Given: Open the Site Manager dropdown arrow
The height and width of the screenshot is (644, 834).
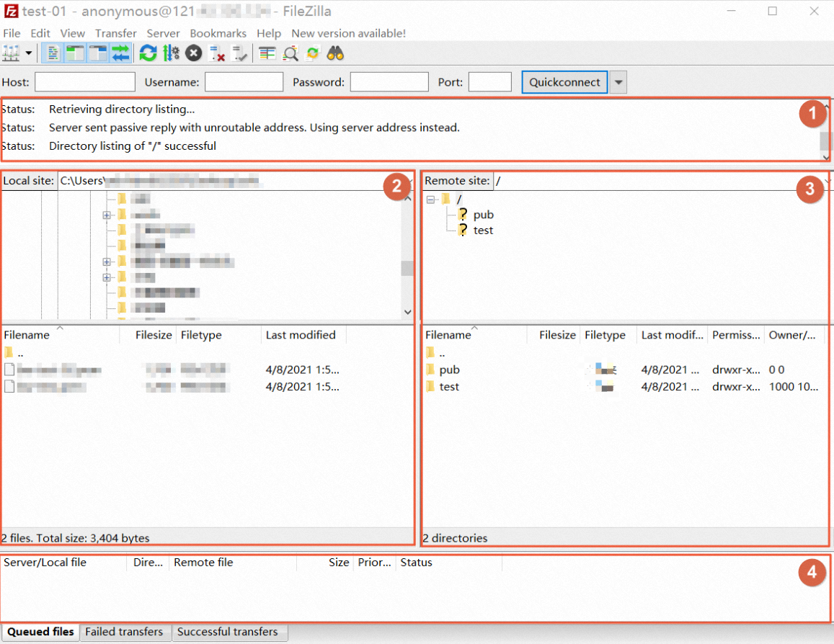Looking at the screenshot, I should pyautogui.click(x=28, y=53).
